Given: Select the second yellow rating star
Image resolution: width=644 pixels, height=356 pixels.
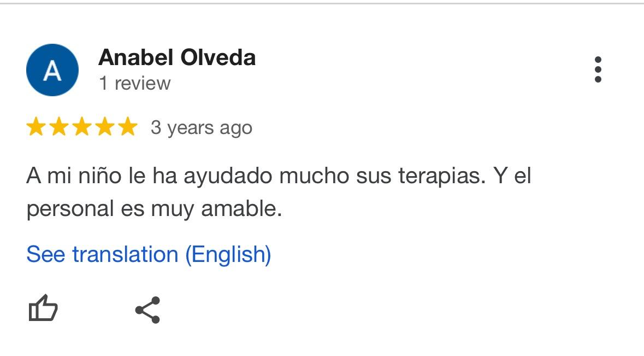Looking at the screenshot, I should click(x=59, y=127).
